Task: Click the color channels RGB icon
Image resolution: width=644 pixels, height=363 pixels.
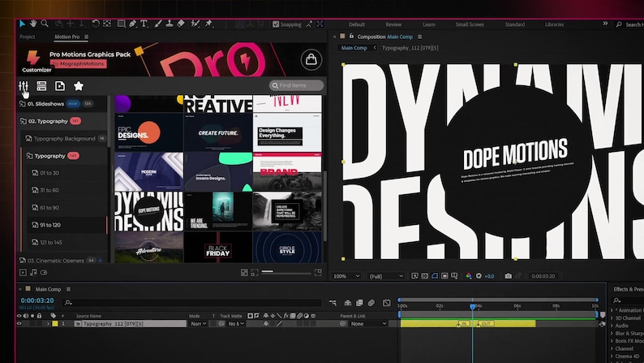Action: [x=469, y=276]
